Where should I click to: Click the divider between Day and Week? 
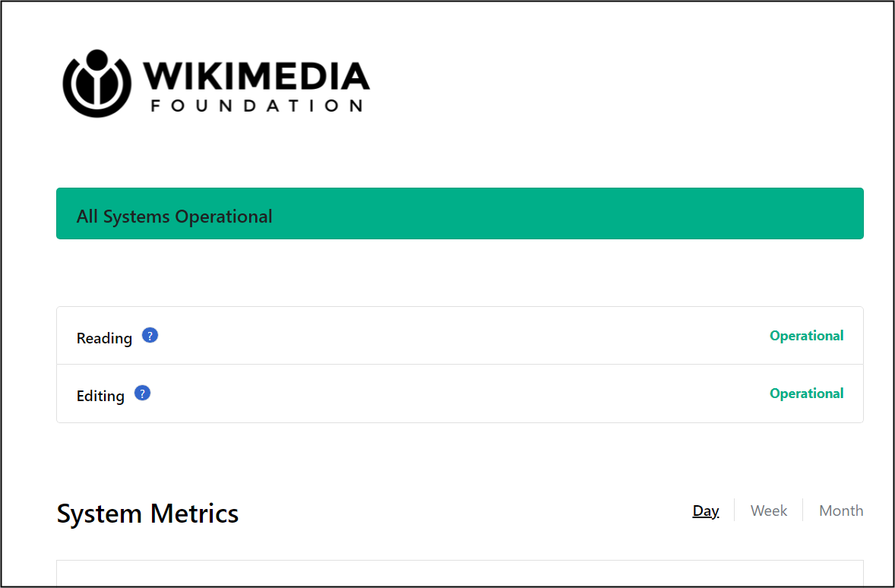click(735, 510)
